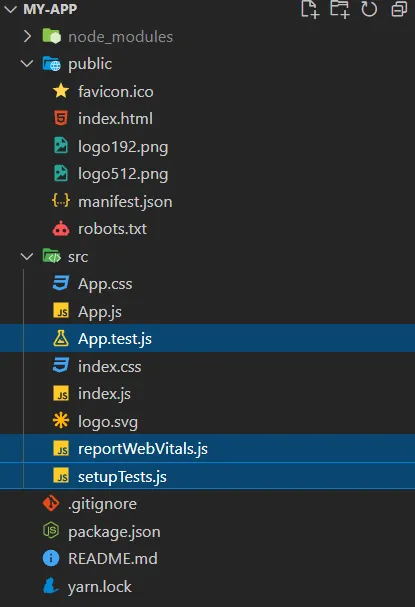Collapse the src folder chevron
The height and width of the screenshot is (607, 415).
coord(27,256)
